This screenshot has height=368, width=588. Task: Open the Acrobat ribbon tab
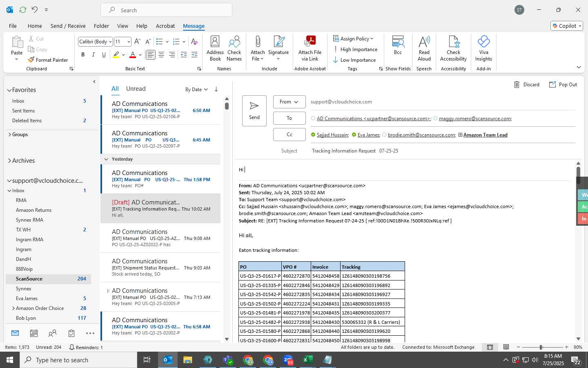coord(165,26)
